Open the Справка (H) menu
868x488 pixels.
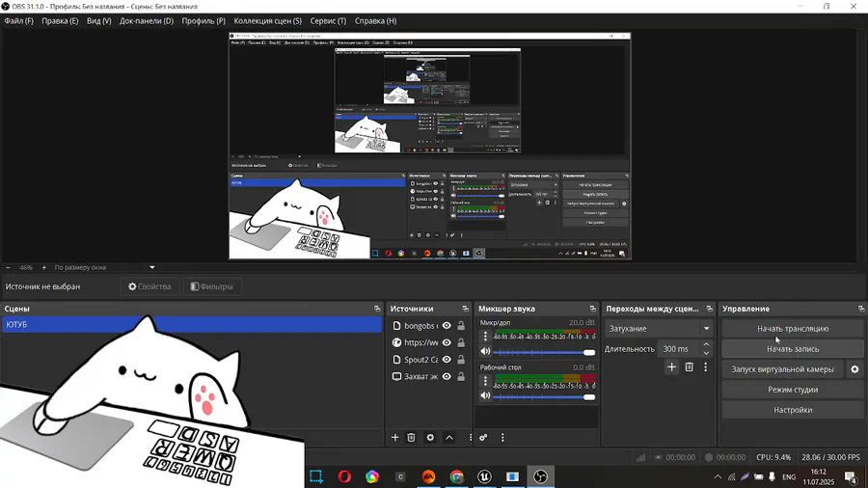pyautogui.click(x=375, y=21)
